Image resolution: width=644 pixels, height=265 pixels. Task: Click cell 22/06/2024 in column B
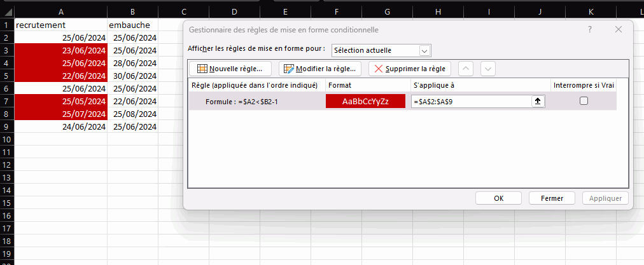(x=132, y=101)
